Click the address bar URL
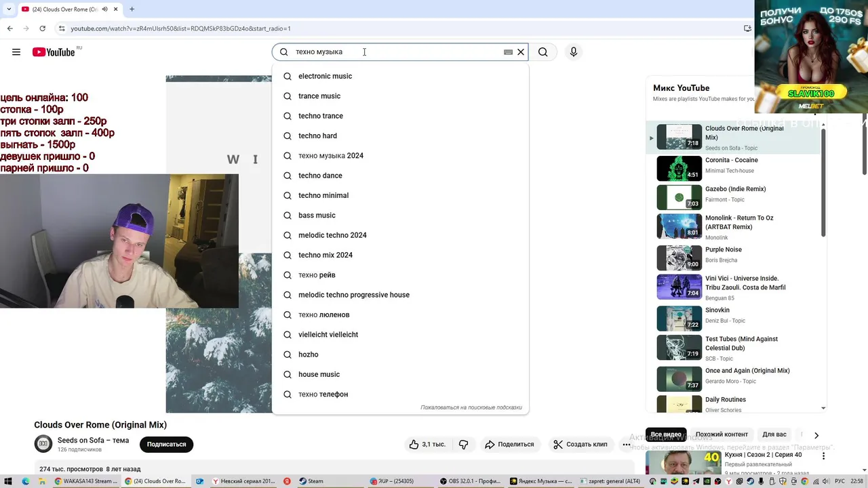This screenshot has height=488, width=868. [x=180, y=28]
